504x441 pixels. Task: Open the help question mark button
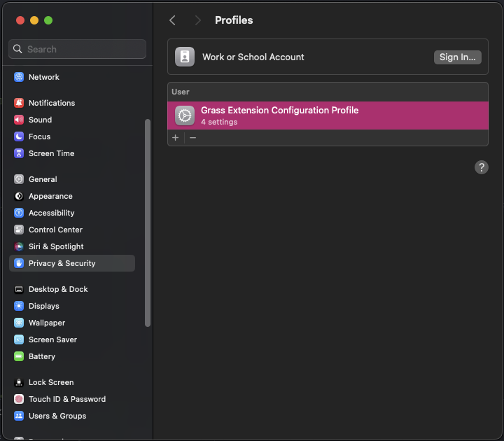click(482, 167)
